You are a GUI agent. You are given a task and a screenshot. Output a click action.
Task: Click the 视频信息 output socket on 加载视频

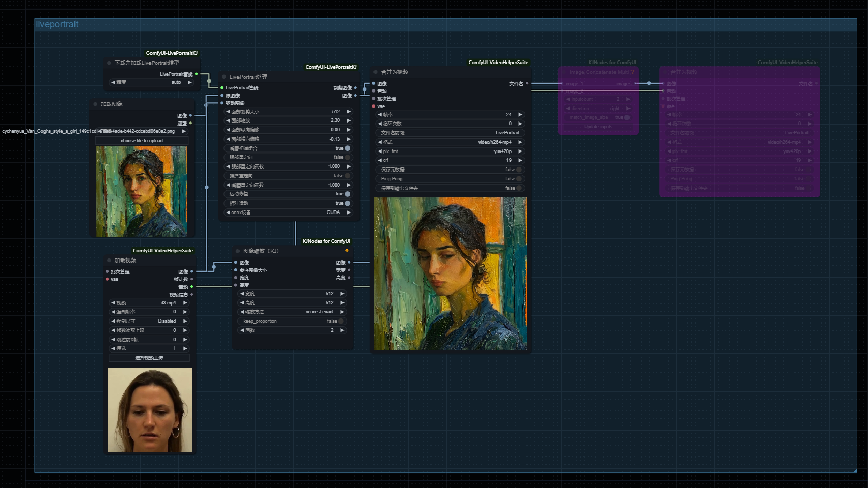pyautogui.click(x=191, y=295)
